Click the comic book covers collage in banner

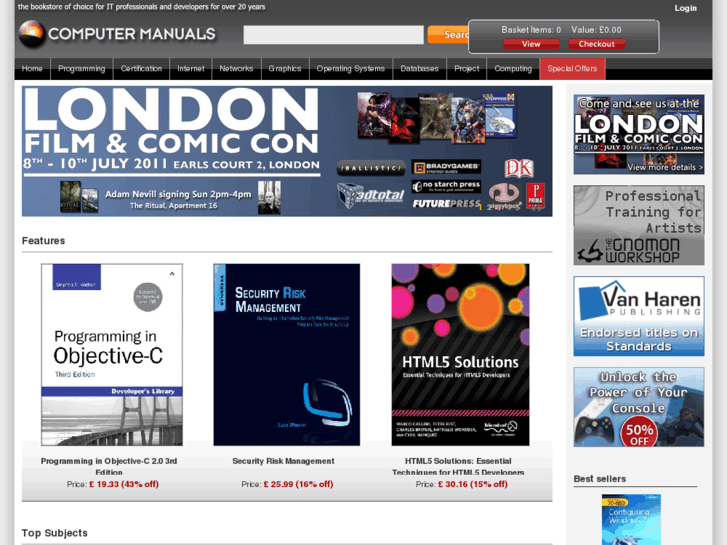pyautogui.click(x=436, y=118)
